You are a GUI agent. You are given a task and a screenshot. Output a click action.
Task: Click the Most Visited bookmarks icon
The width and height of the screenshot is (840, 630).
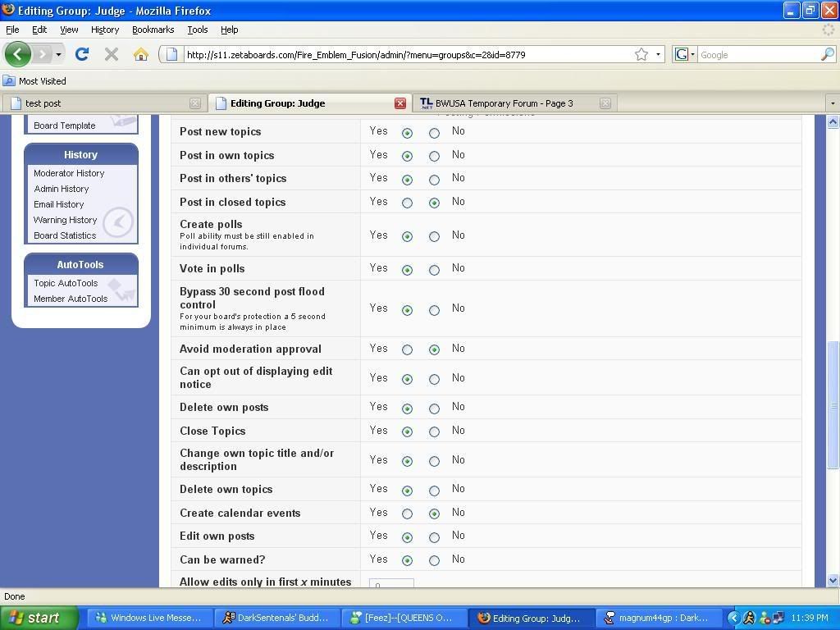click(9, 81)
